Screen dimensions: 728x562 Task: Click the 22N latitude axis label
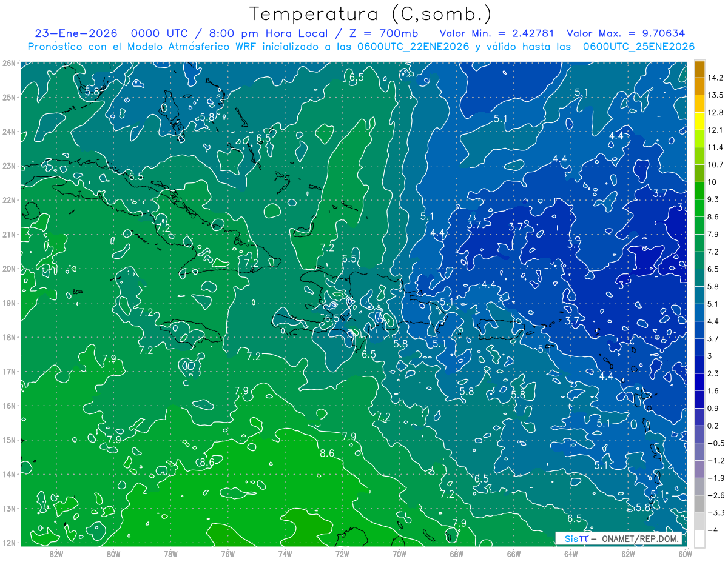[x=8, y=200]
